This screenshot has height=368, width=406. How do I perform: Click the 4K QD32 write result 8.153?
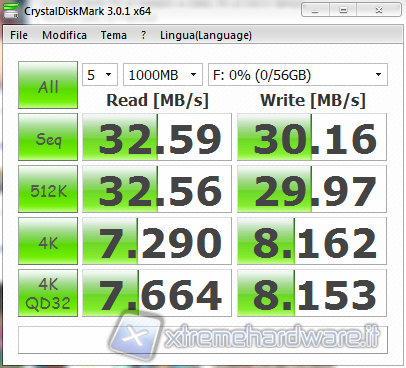(x=312, y=293)
